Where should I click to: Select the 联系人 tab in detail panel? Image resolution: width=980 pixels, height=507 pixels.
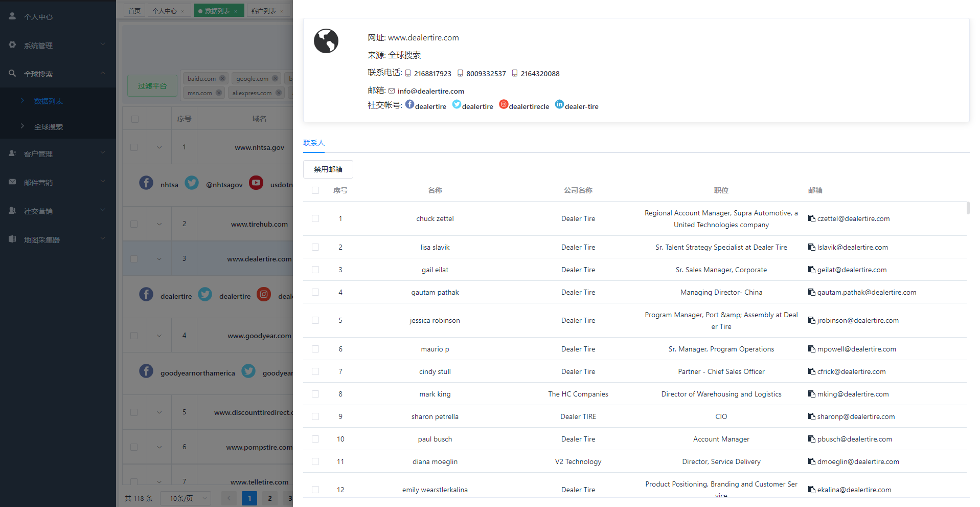pos(314,143)
